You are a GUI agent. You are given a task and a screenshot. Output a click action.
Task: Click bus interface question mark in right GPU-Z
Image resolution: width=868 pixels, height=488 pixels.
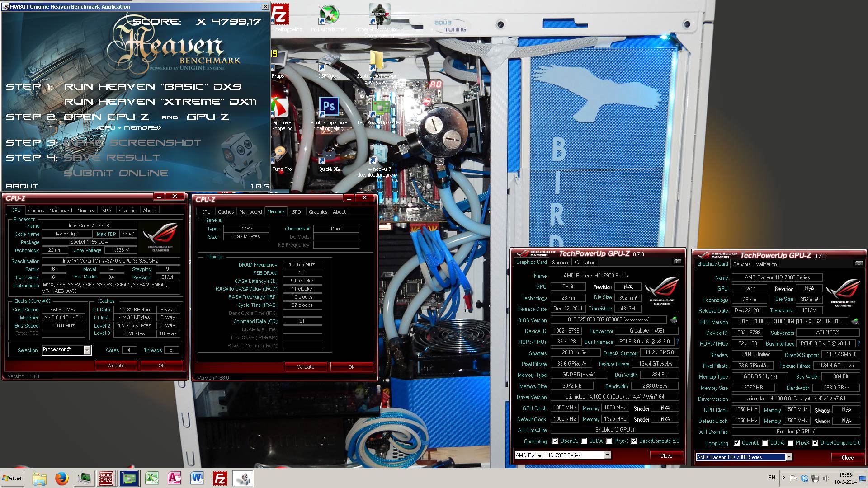point(859,343)
